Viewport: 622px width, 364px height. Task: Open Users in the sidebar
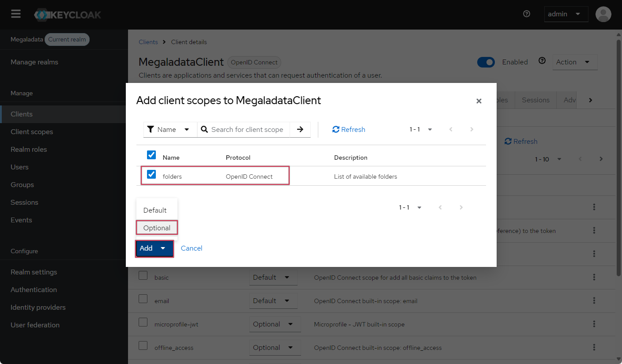64,167
